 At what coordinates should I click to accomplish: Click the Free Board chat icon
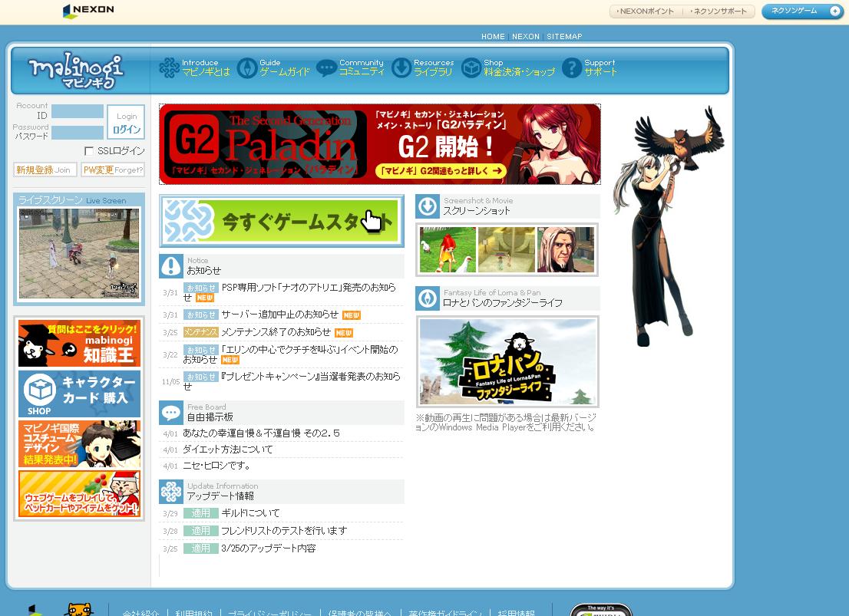171,413
